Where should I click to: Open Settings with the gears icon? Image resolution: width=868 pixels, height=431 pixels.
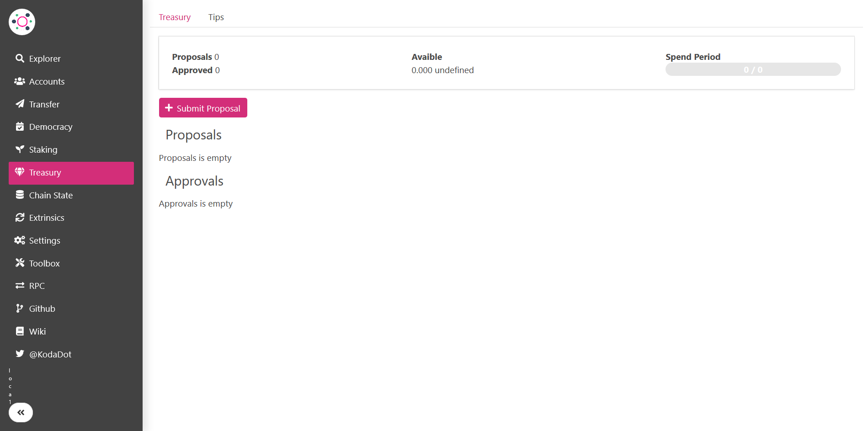click(x=20, y=240)
